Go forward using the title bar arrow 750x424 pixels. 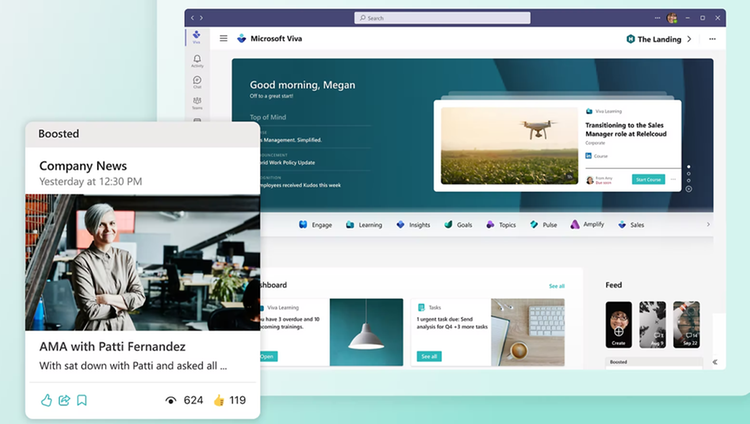tap(201, 18)
